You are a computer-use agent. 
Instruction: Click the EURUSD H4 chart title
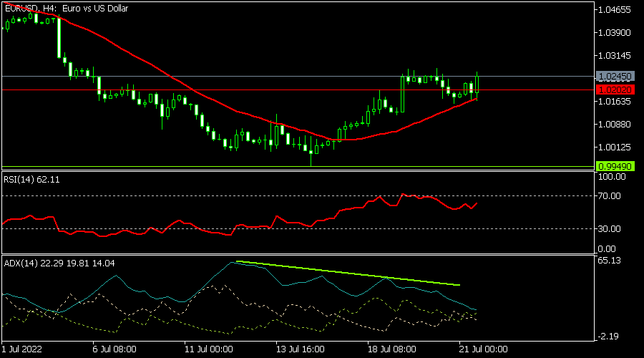pyautogui.click(x=66, y=8)
